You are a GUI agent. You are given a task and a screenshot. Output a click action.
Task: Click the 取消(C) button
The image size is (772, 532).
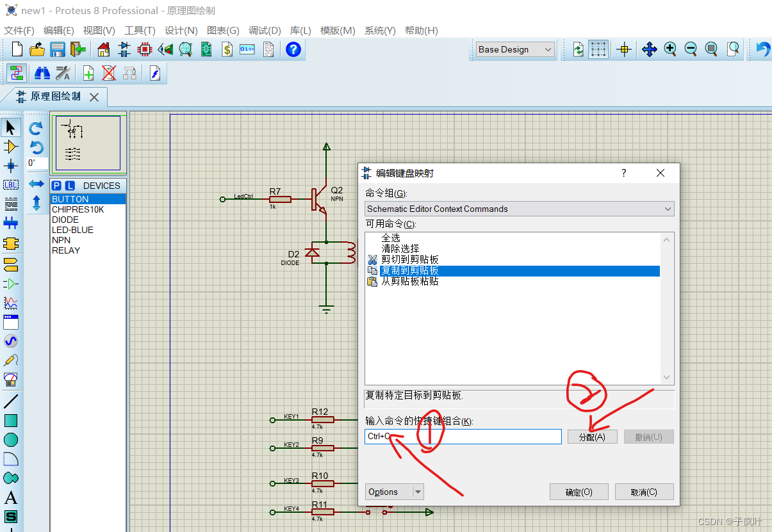(644, 492)
